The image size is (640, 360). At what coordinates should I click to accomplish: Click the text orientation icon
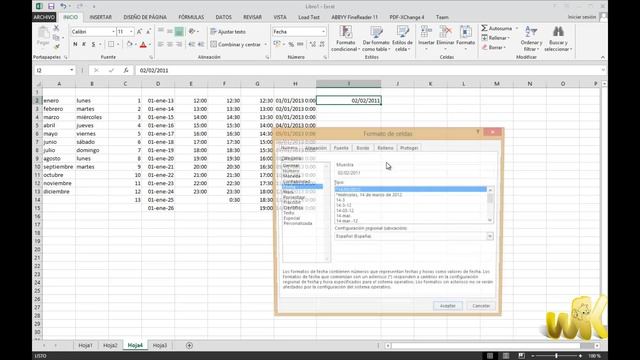click(192, 31)
